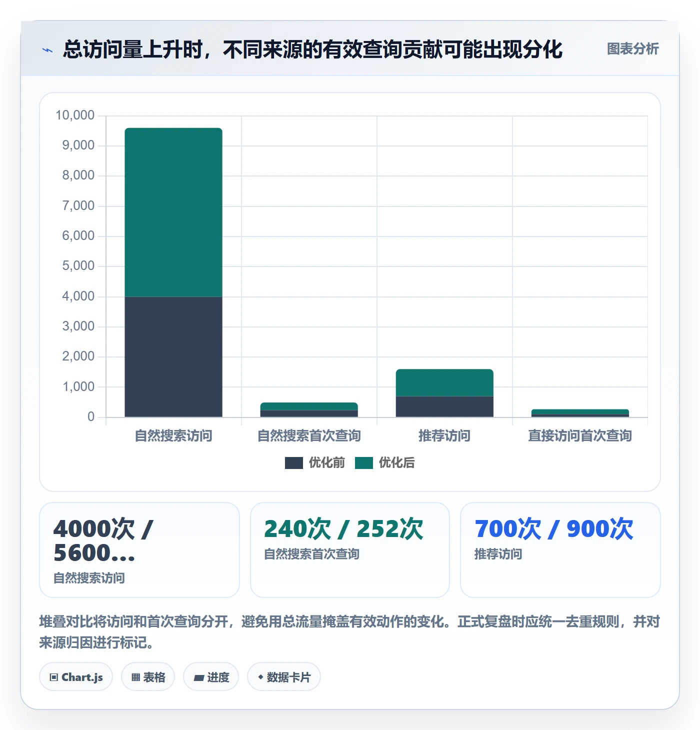Click the 自然搜索访问 x-axis label
The height and width of the screenshot is (730, 700).
click(x=173, y=436)
